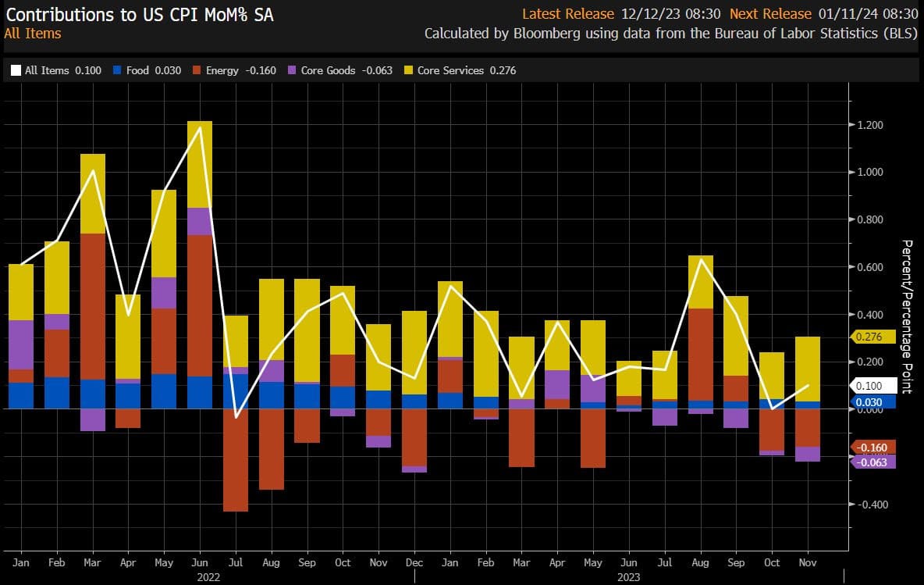924x585 pixels.
Task: Select the purple -0.063 axis value tag
Action: (873, 462)
